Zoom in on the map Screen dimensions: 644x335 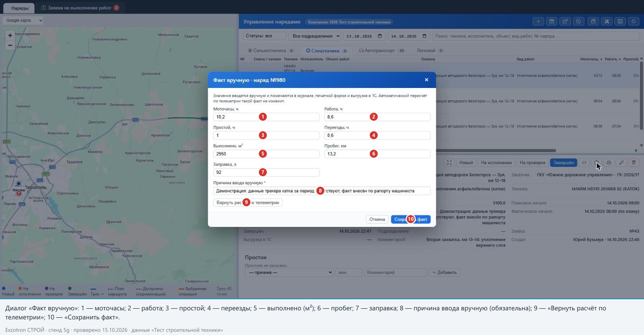point(10,35)
